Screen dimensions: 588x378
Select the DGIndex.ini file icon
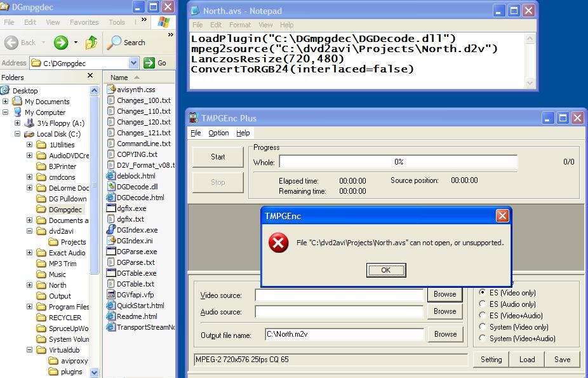[111, 240]
